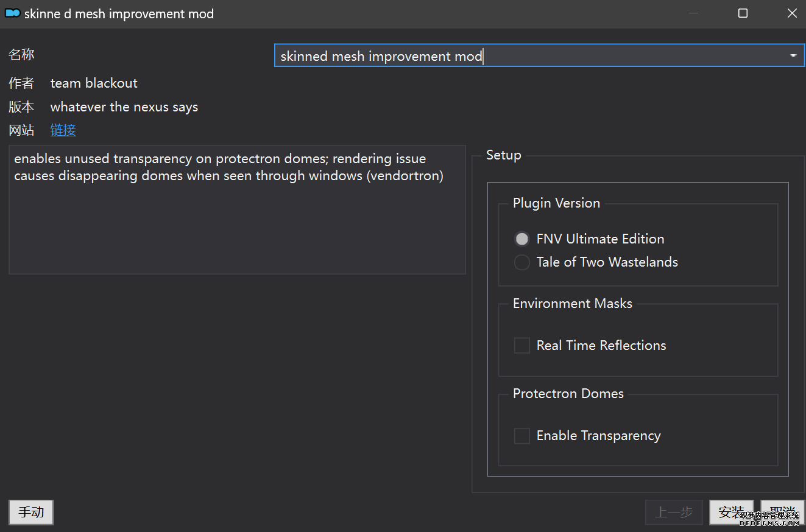Viewport: 806px width, 532px height.
Task: Open the 链接 website link
Action: pos(63,130)
